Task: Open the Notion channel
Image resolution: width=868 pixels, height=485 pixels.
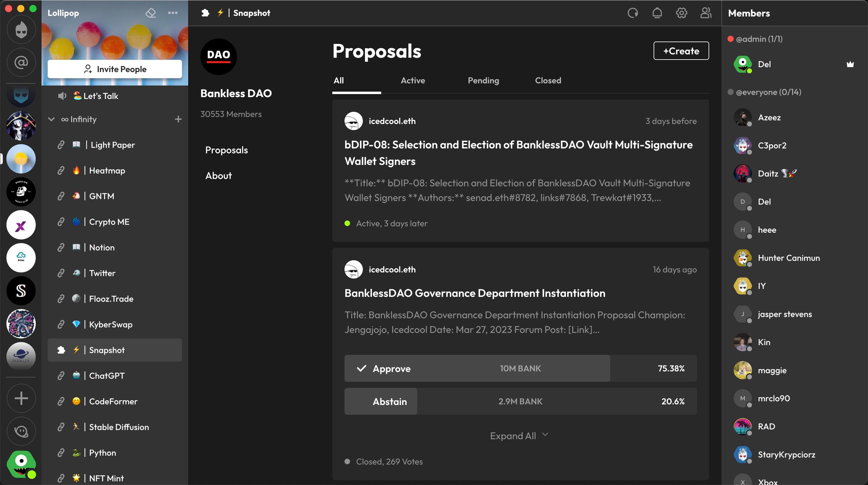Action: (x=115, y=247)
